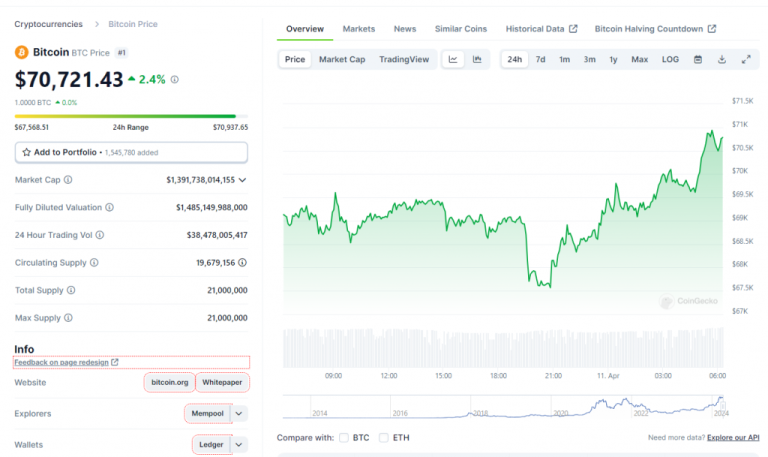The width and height of the screenshot is (768, 457).
Task: Switch to the Overview tab
Action: click(305, 29)
